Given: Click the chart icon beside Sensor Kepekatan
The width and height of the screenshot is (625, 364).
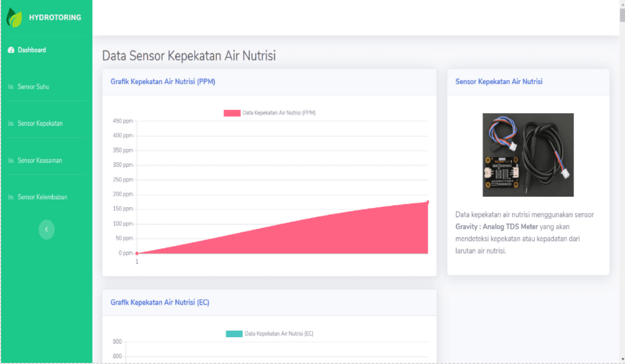Looking at the screenshot, I should (11, 124).
